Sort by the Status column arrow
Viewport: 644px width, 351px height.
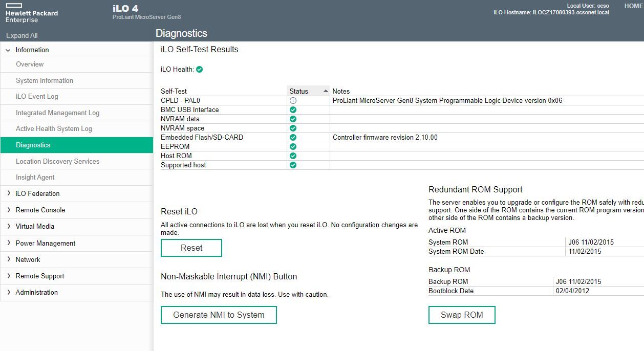326,91
